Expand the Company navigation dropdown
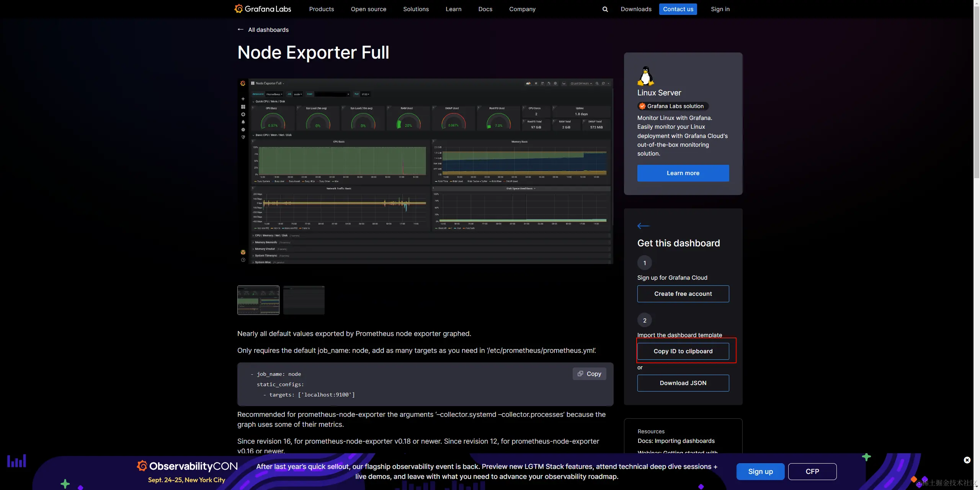Screen dimensions: 980x490 click(522, 9)
